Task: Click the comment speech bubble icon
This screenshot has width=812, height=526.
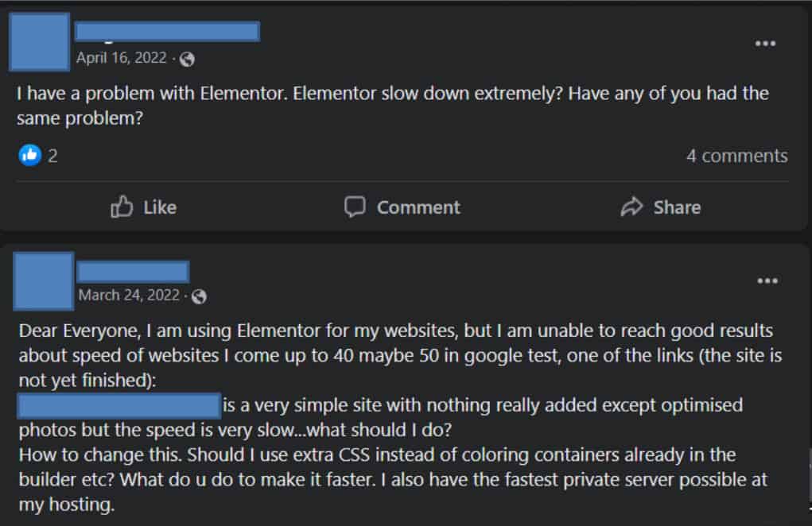Action: [354, 207]
